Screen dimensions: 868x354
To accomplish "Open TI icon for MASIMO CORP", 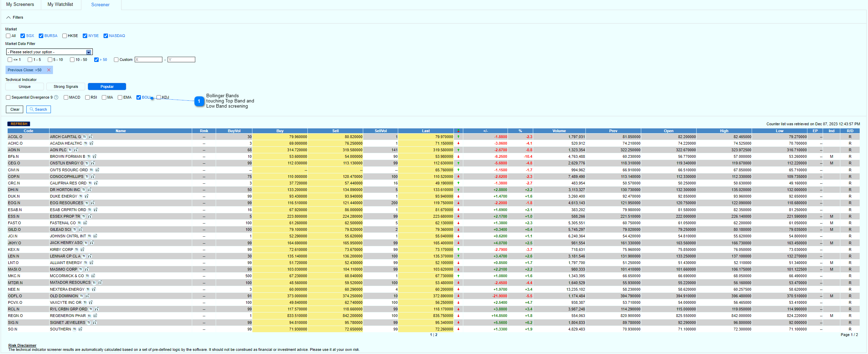I will pos(81,269).
